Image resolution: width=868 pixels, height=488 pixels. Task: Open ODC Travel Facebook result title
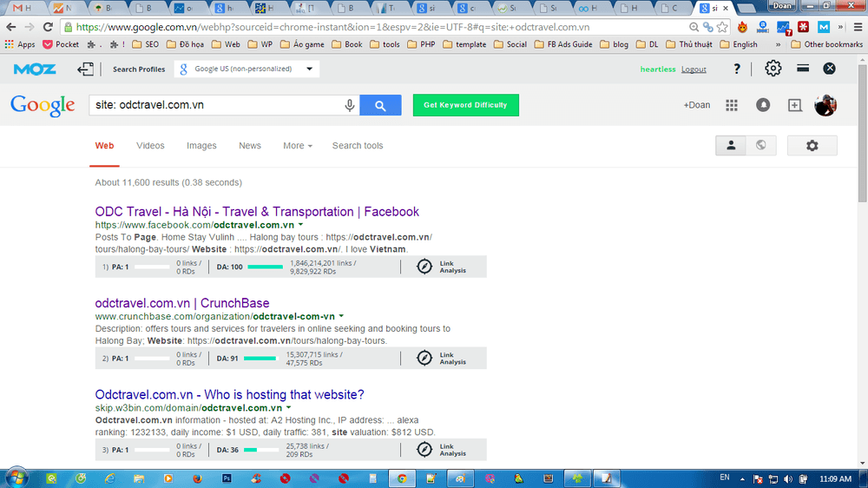pyautogui.click(x=257, y=212)
